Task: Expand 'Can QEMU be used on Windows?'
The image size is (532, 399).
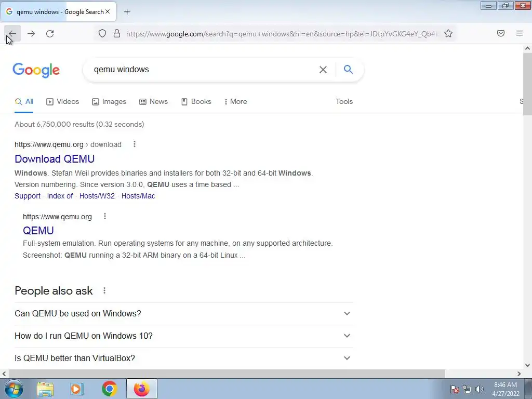Action: 183,313
